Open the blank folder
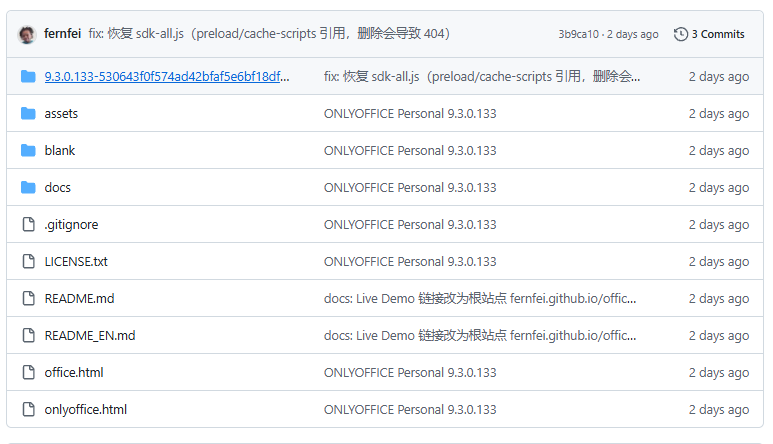 [60, 150]
